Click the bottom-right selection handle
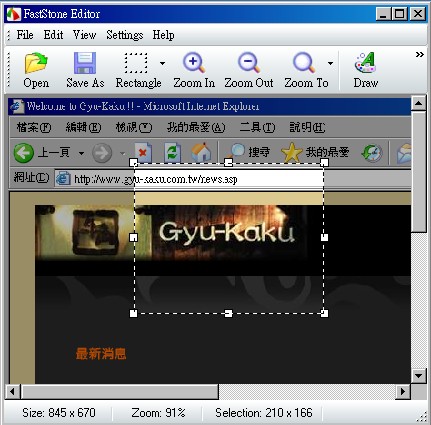This screenshot has width=431, height=425. (324, 313)
